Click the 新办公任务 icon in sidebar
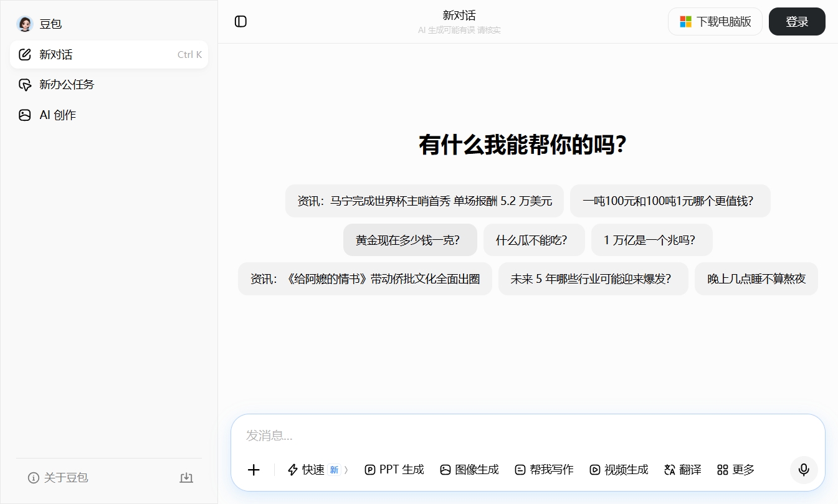838x504 pixels. pos(25,85)
